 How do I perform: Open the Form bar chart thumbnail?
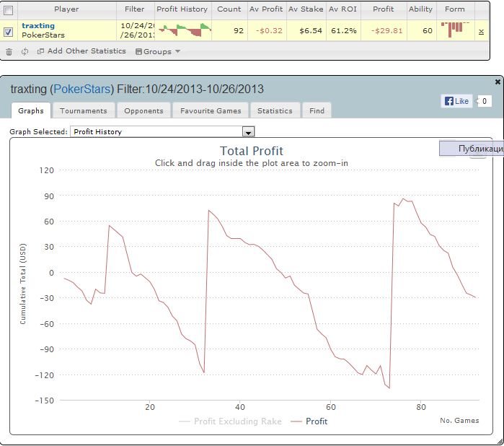[455, 30]
